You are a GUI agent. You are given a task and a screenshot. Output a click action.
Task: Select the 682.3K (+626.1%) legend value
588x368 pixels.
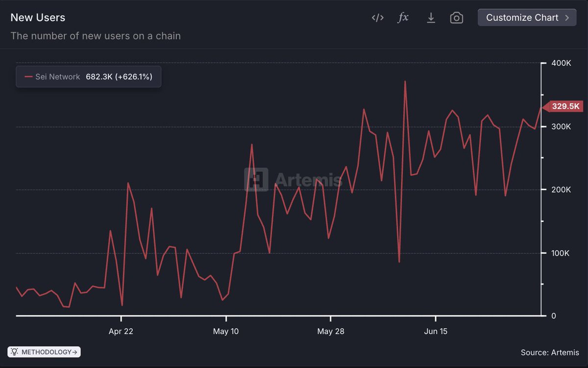point(119,77)
